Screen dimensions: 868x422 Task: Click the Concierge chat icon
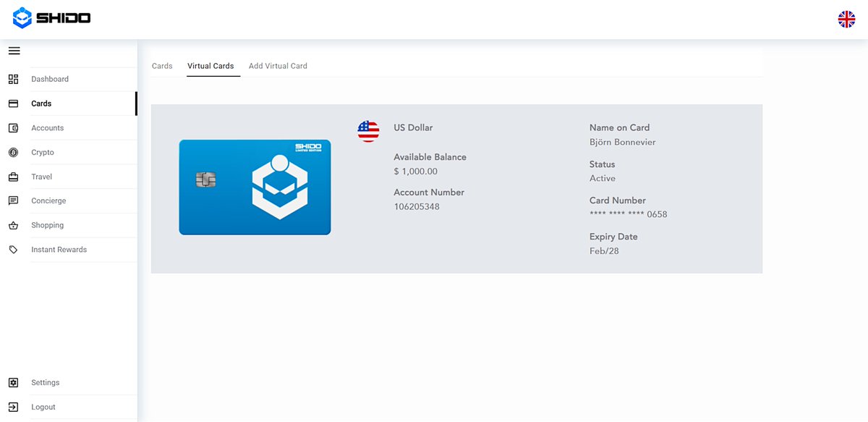coord(13,201)
